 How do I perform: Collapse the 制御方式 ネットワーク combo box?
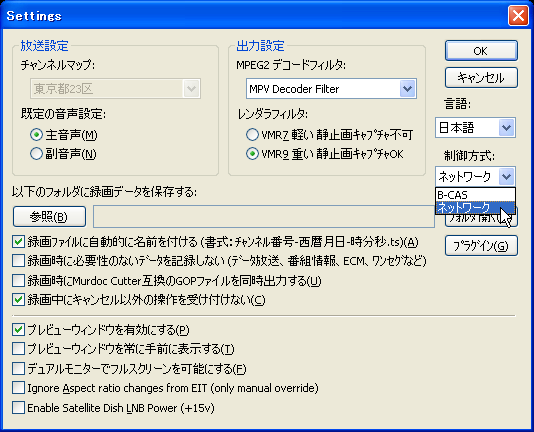[506, 176]
